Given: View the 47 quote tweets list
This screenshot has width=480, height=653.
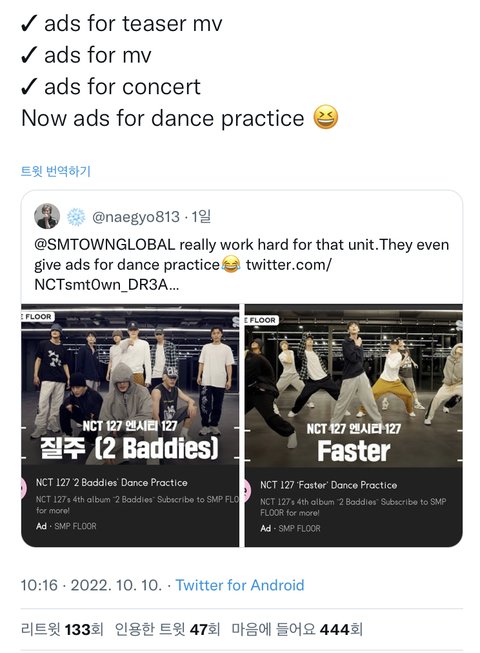Looking at the screenshot, I should pos(167,629).
